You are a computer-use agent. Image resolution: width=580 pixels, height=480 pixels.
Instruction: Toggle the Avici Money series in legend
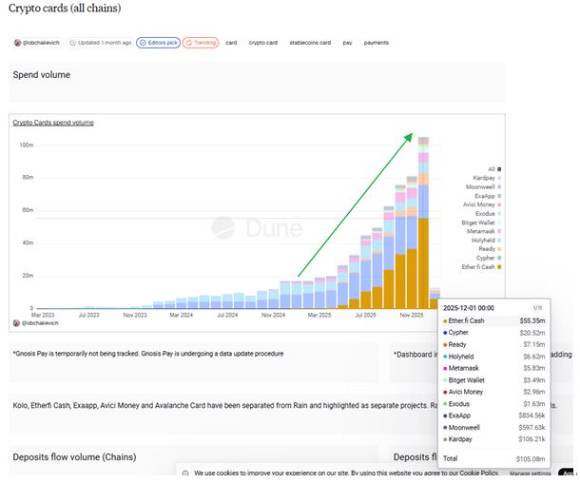tap(482, 204)
